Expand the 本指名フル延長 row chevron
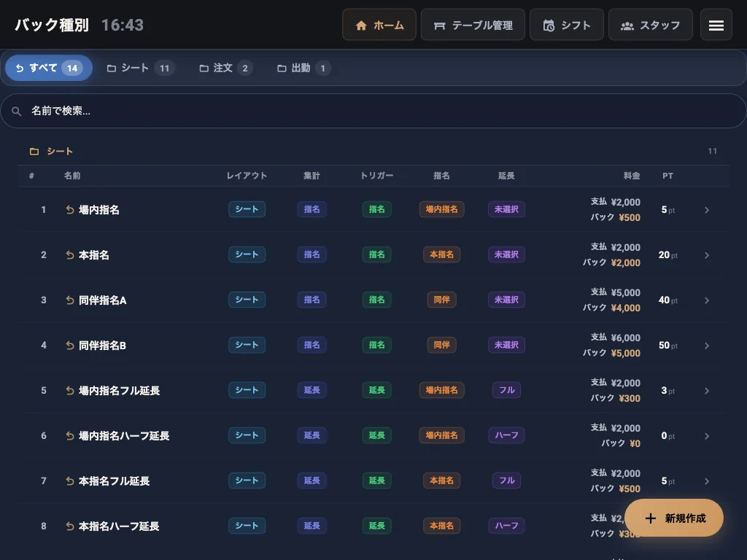Screen dimensions: 747x560 pyautogui.click(x=706, y=481)
